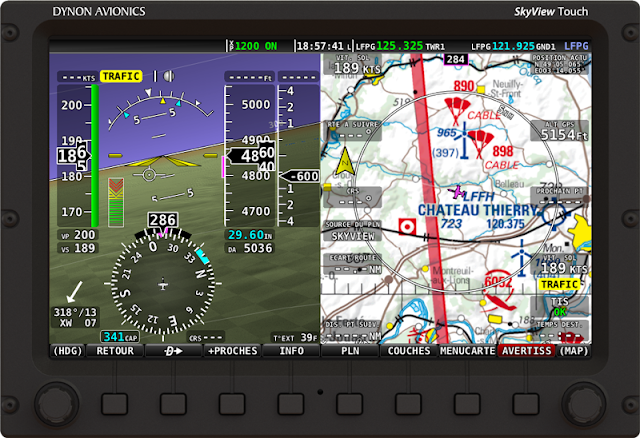Screen dimensions: 640x438
Task: Tap the ALT GPS 5154 Ft field
Action: pyautogui.click(x=560, y=131)
